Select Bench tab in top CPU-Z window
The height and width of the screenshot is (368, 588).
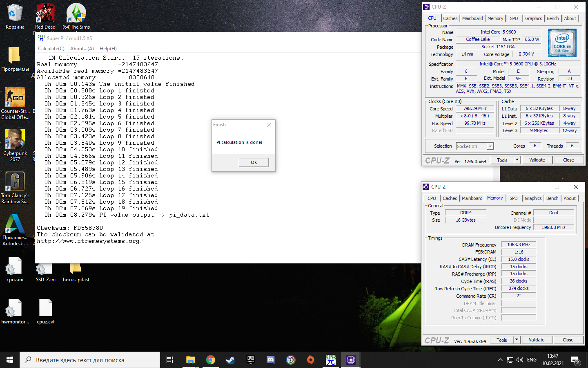click(x=553, y=18)
